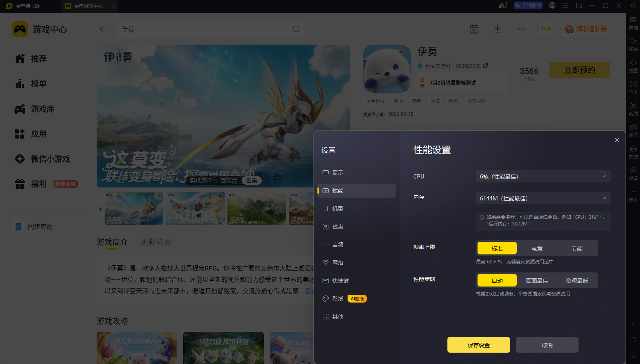The height and width of the screenshot is (364, 640).
Task: Expand the CPU cores dropdown
Action: (543, 177)
